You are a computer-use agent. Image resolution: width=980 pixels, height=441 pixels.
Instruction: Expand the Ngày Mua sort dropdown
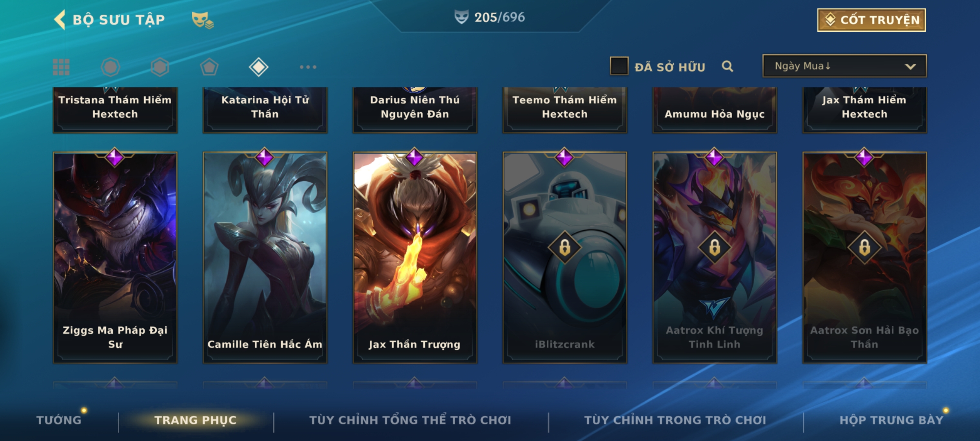pyautogui.click(x=844, y=66)
